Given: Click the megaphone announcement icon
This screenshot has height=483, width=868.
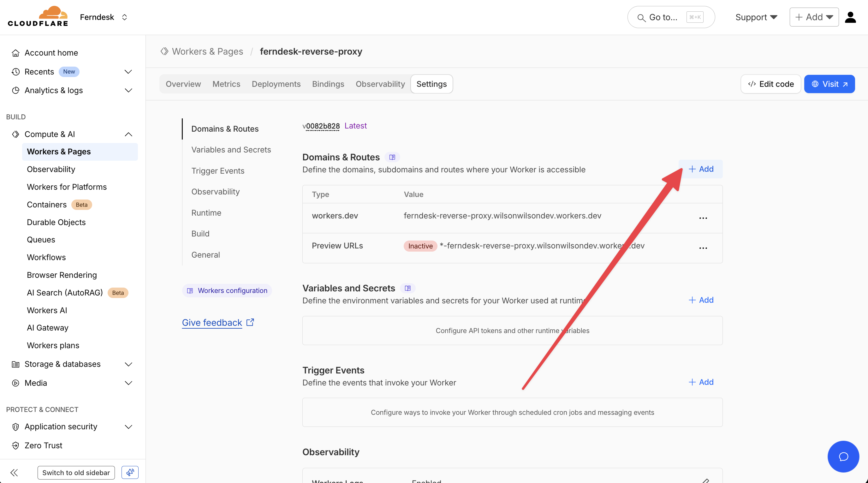Looking at the screenshot, I should click(x=130, y=472).
